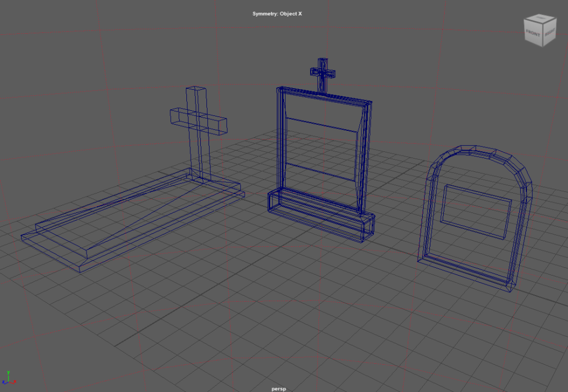Click the blue Z axis label on the gizmo

coord(3,382)
